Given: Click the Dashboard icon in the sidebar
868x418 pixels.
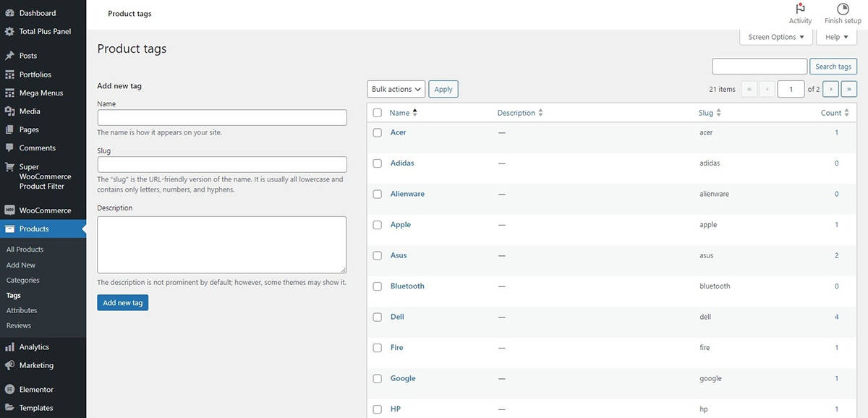Looking at the screenshot, I should pyautogui.click(x=9, y=13).
